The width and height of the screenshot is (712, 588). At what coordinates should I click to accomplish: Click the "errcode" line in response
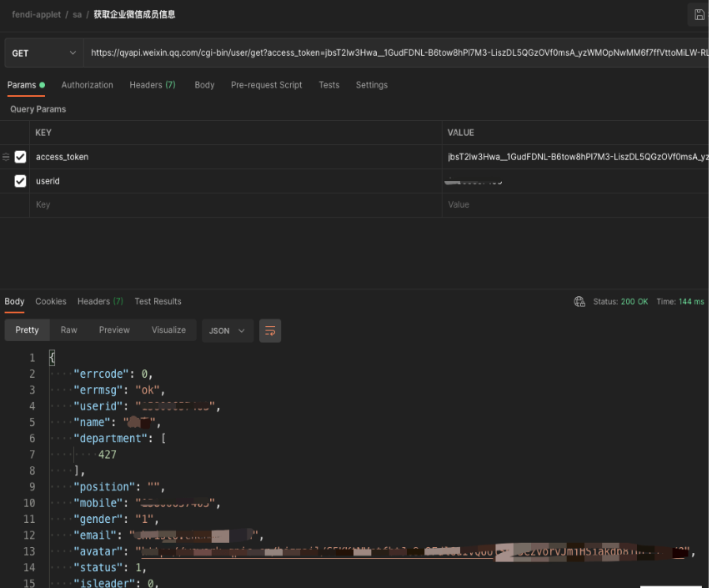(113, 374)
